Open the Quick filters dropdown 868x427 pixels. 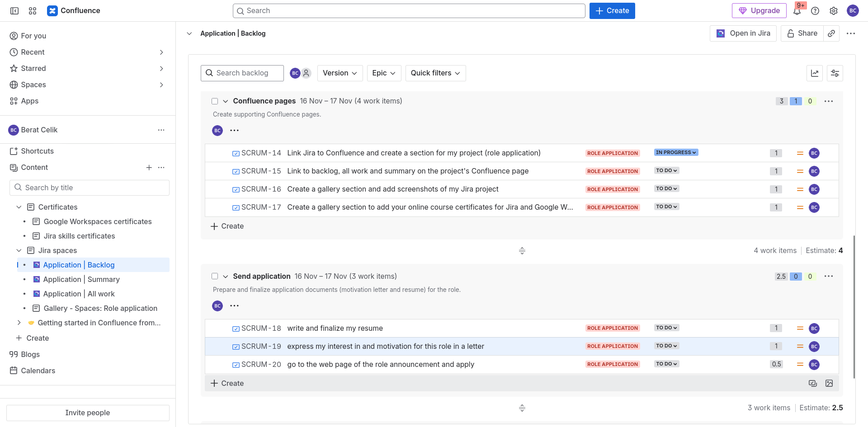click(x=435, y=73)
